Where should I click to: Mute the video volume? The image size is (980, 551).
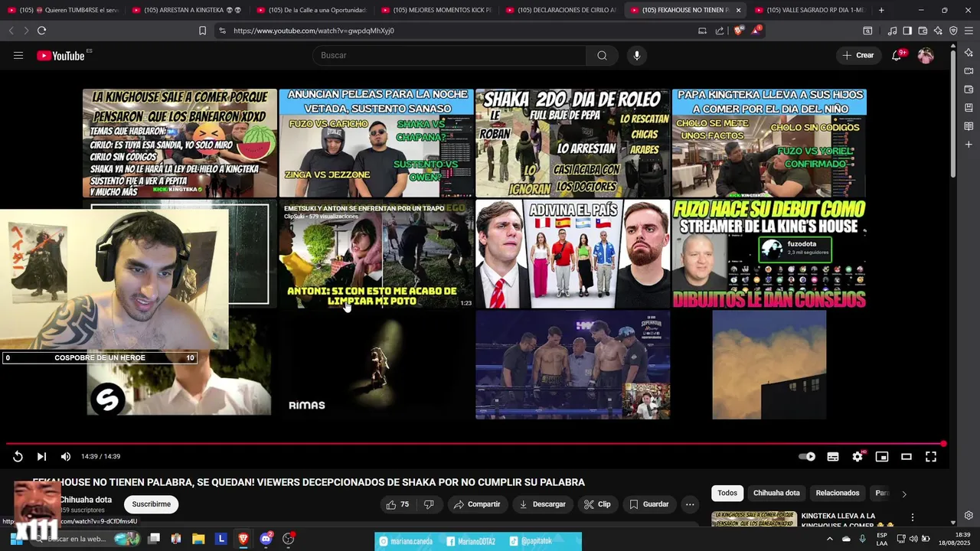[x=66, y=457]
